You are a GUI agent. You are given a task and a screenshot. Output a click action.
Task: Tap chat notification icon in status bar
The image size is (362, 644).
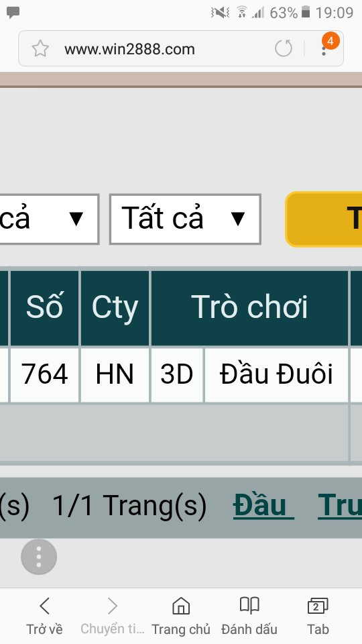tap(13, 13)
